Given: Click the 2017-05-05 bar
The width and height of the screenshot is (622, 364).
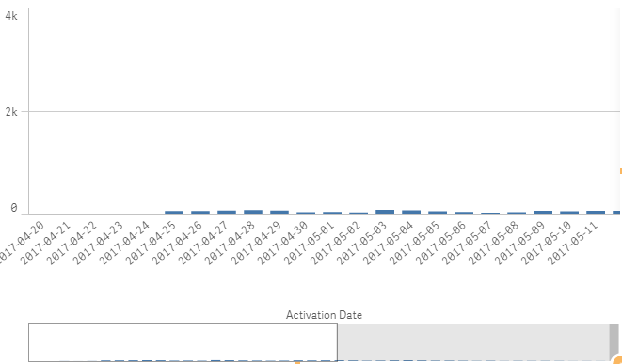Looking at the screenshot, I should tap(438, 213).
